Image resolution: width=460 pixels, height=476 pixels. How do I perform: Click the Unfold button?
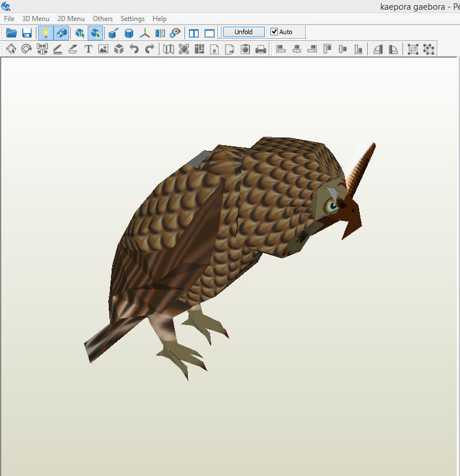pos(244,32)
